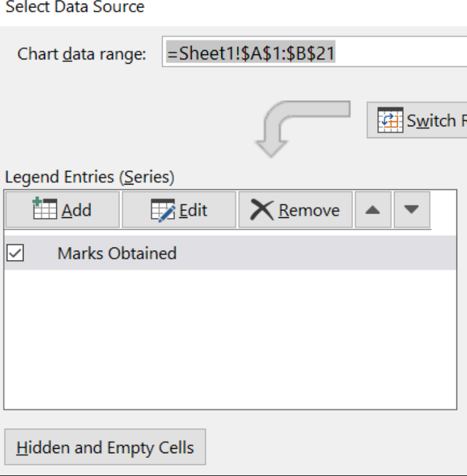Click inside the Chart data range field
This screenshot has height=476, width=467.
point(371,54)
